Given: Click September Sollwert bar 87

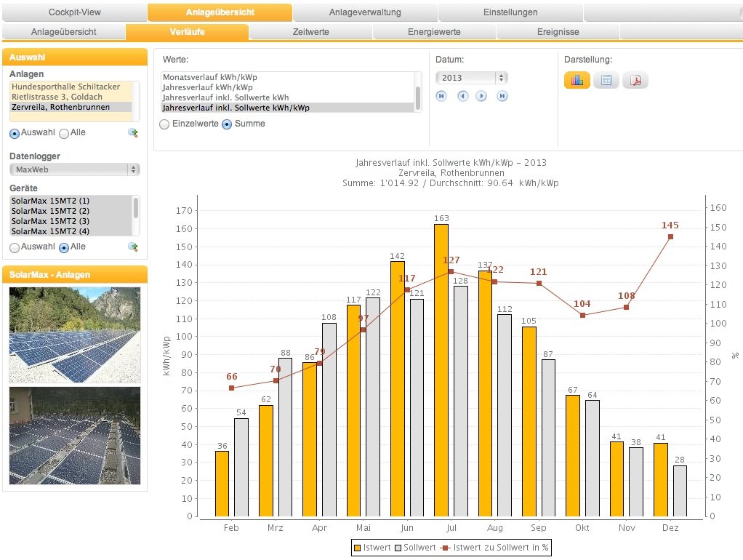Looking at the screenshot, I should [548, 438].
